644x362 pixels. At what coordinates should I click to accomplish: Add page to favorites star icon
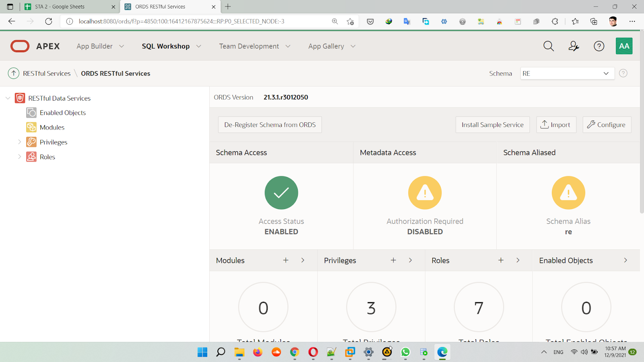tap(350, 21)
